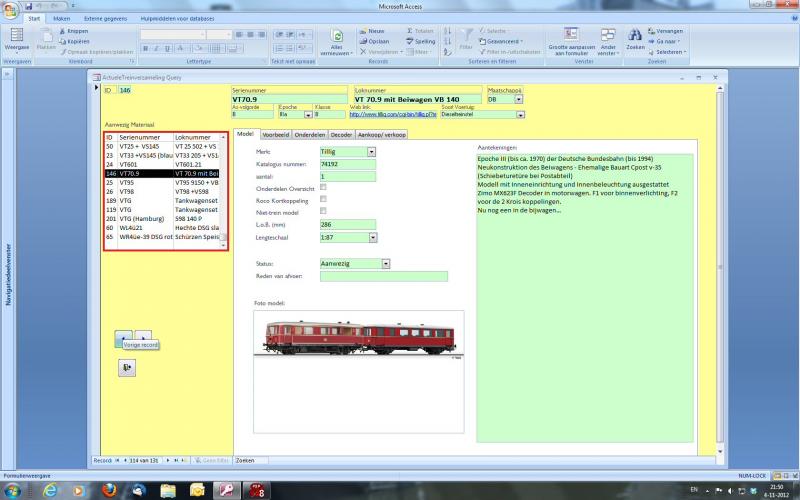Switch to the Voorbeeld form tab
This screenshot has height=500, width=800.
click(276, 135)
